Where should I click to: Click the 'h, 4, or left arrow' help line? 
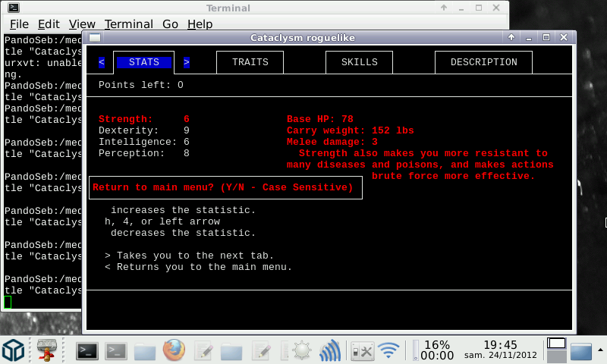point(162,221)
